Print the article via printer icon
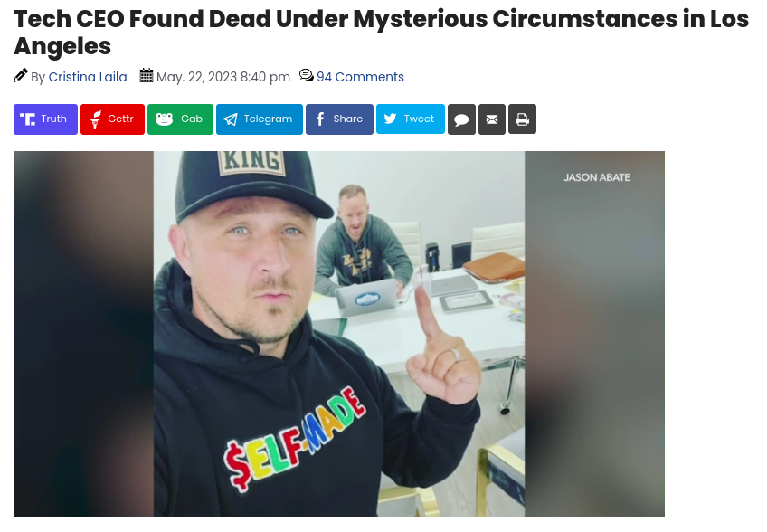The width and height of the screenshot is (767, 532). pyautogui.click(x=522, y=119)
